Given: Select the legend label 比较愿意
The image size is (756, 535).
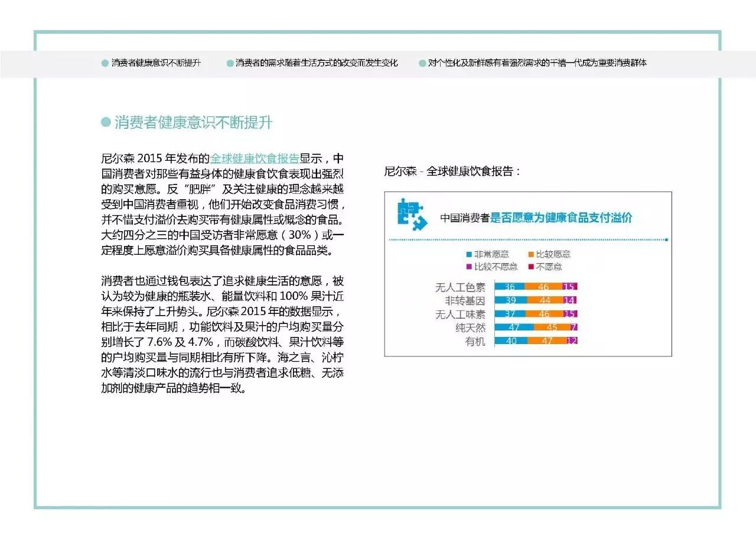Looking at the screenshot, I should (553, 254).
